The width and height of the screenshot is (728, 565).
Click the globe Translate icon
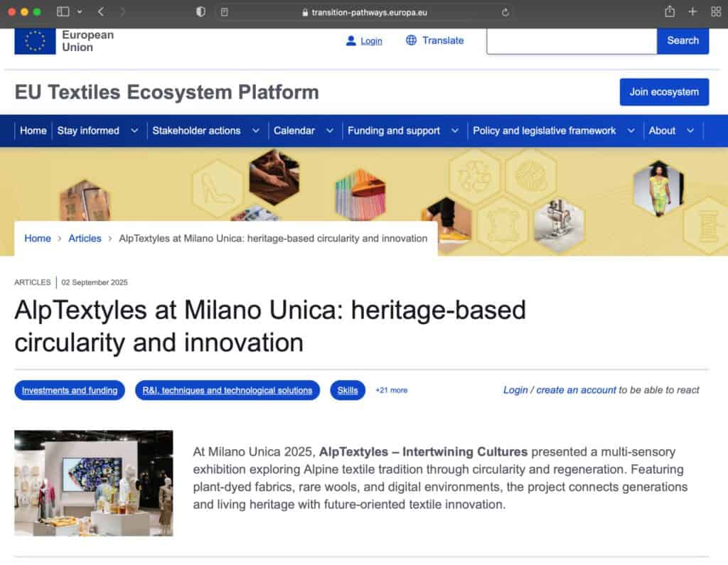411,41
